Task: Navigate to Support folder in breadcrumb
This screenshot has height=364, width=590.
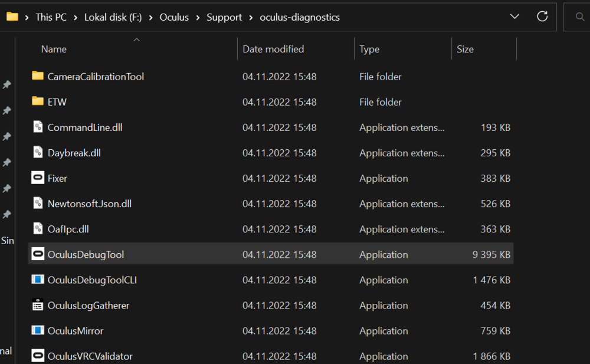Action: (x=224, y=17)
